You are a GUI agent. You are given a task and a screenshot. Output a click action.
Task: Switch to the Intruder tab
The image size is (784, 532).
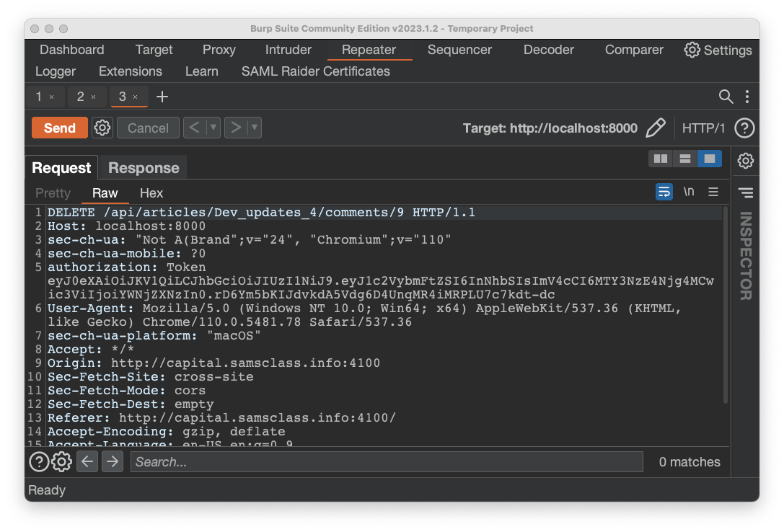[289, 50]
